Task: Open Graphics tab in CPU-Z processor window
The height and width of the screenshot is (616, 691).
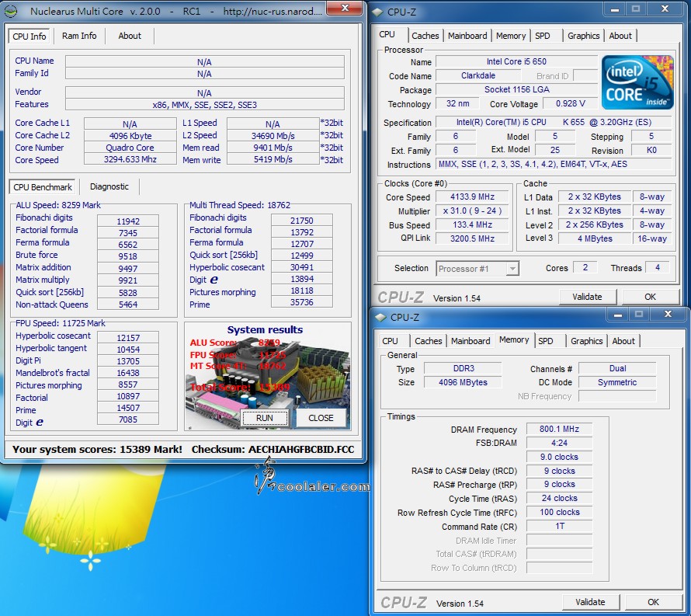Action: point(584,36)
